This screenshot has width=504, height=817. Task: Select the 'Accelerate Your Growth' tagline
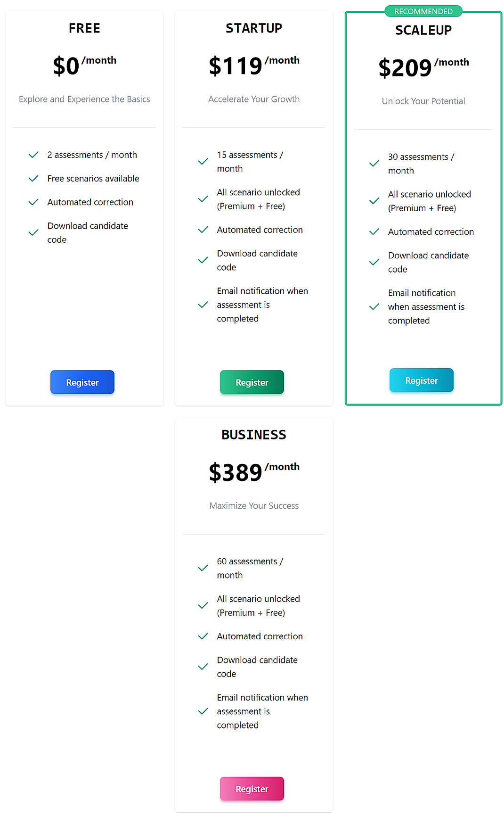tap(254, 99)
